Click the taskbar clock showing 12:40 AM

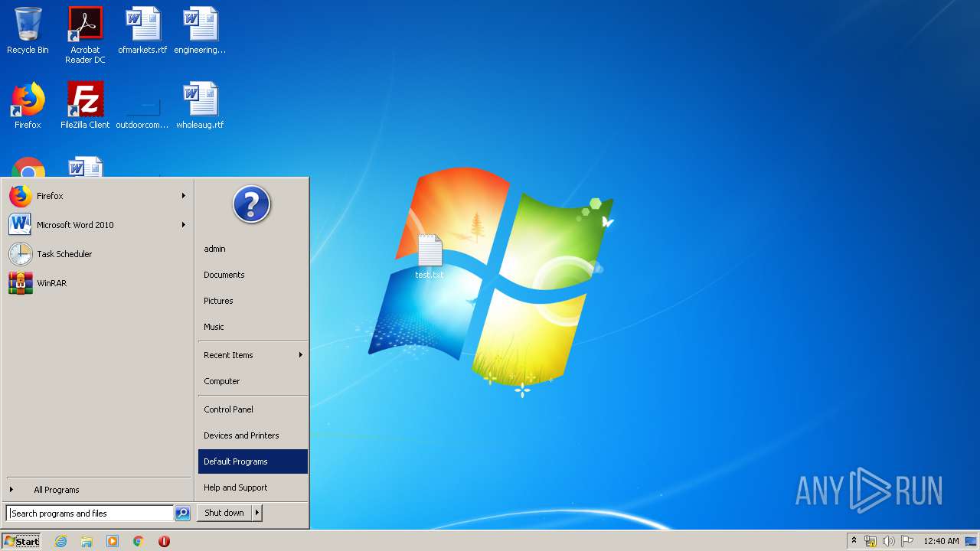[941, 541]
